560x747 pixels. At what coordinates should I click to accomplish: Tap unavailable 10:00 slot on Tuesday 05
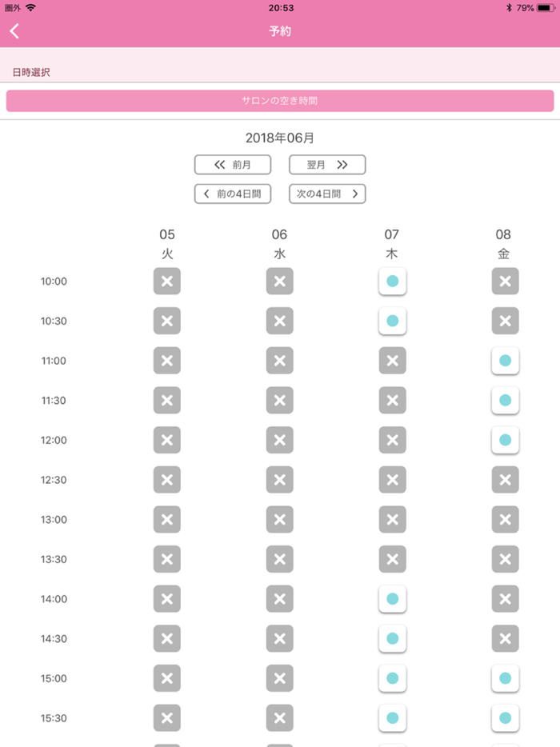click(x=167, y=282)
